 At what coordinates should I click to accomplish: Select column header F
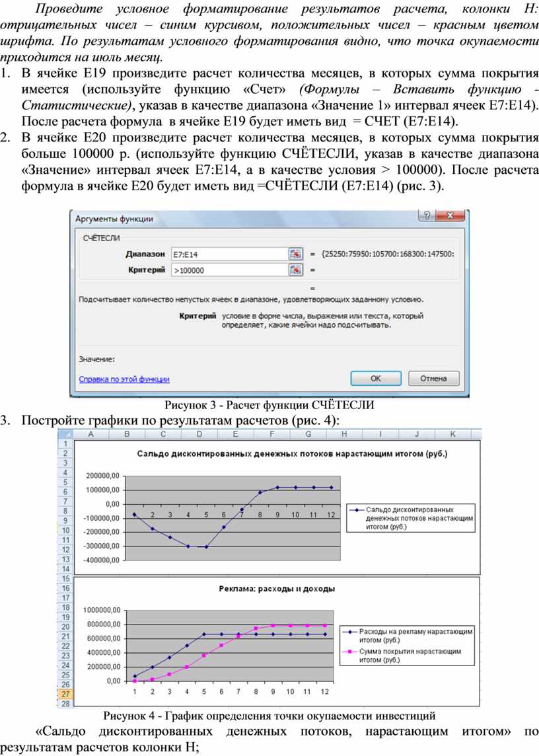271,434
